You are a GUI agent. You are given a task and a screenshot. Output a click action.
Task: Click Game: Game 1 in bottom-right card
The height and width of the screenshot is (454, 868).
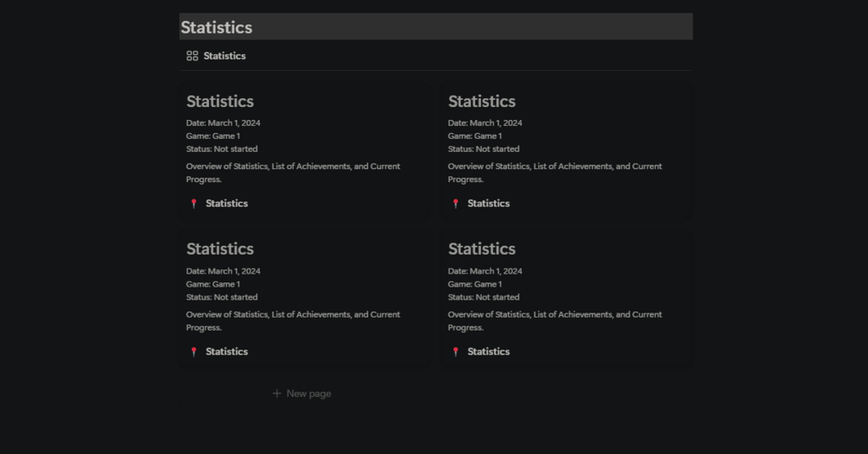(474, 284)
